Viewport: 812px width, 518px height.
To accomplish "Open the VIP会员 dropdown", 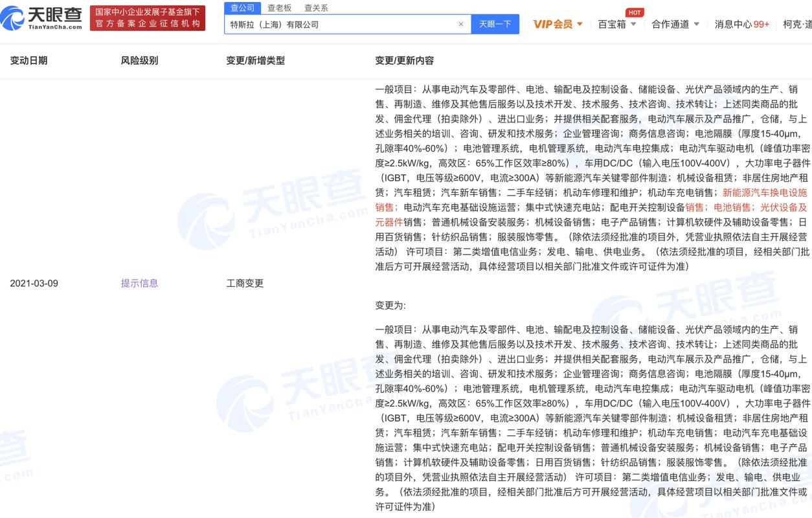I will (x=558, y=24).
